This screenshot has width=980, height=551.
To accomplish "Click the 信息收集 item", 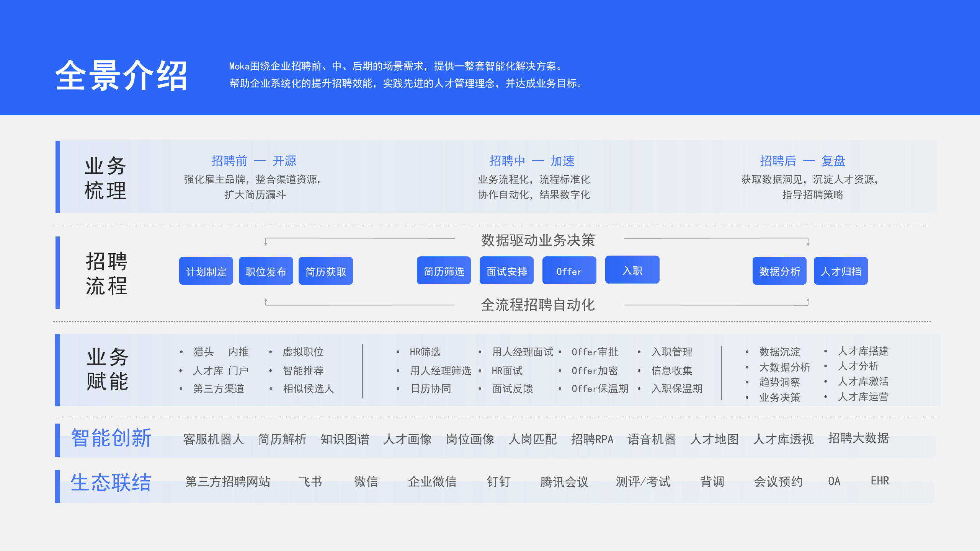I will click(x=672, y=370).
